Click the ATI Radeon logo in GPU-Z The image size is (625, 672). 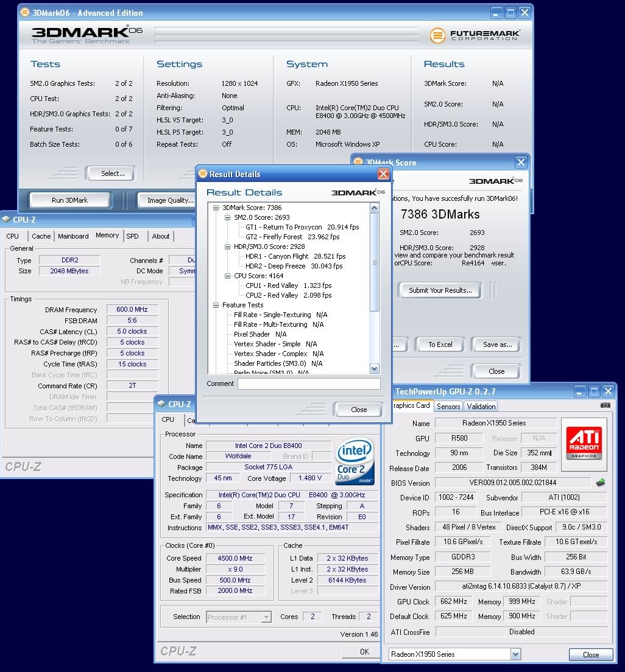click(x=584, y=443)
